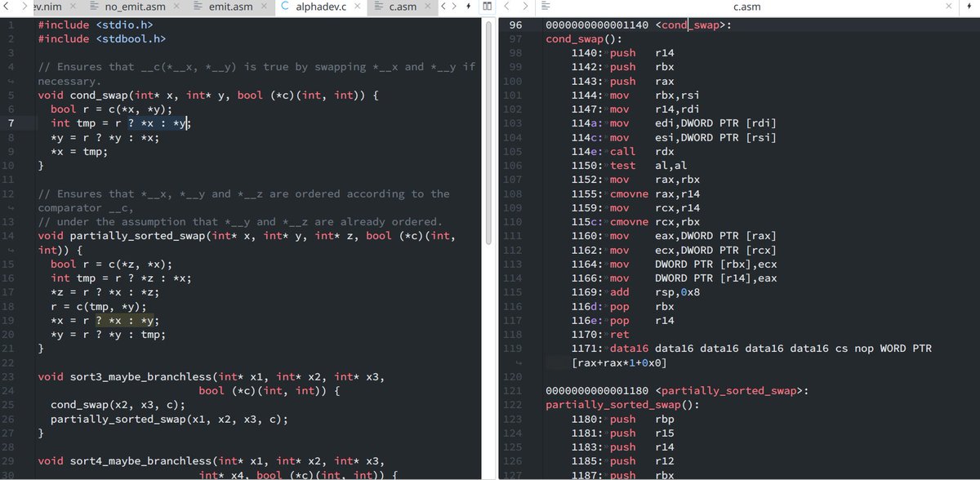Click the document icon on the no_emit.asm tab
The image size is (980, 480).
click(93, 6)
